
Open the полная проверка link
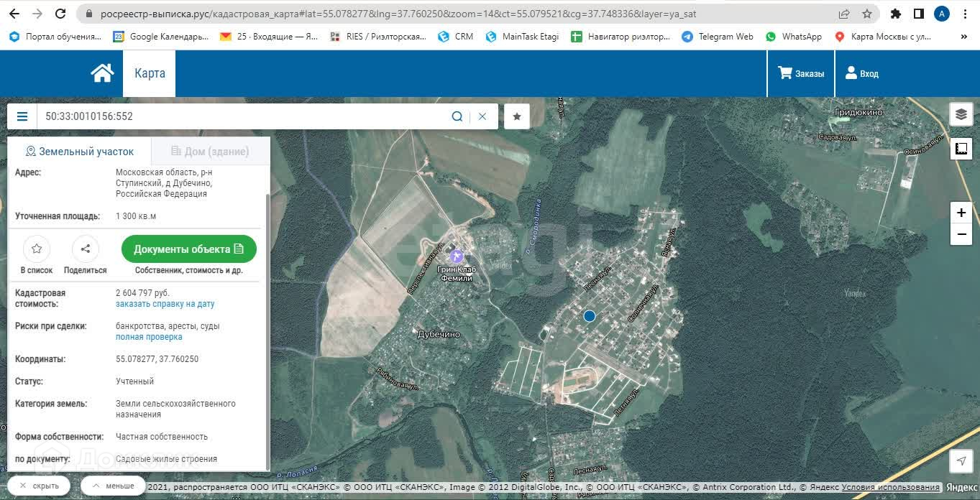point(149,337)
